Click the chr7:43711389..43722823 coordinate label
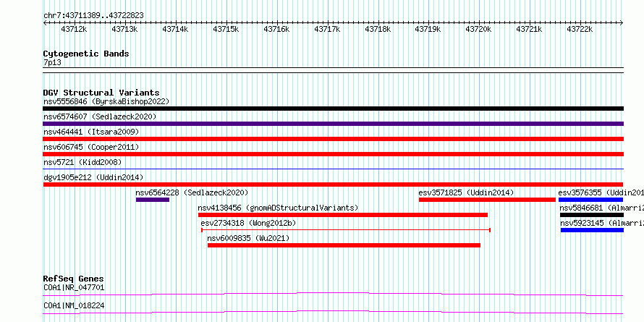Screen dimensions: 644x322 [93, 15]
